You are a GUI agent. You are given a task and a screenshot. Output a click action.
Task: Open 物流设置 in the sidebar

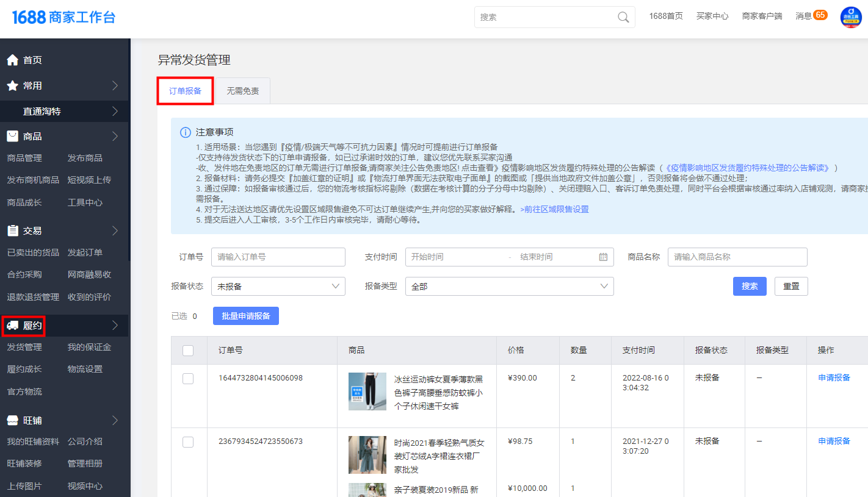tap(85, 369)
